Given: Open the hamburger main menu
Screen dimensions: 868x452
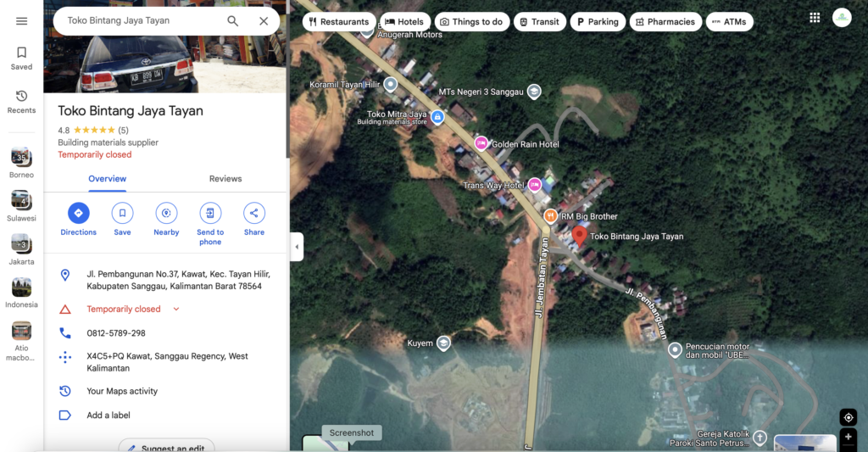Looking at the screenshot, I should [x=21, y=21].
